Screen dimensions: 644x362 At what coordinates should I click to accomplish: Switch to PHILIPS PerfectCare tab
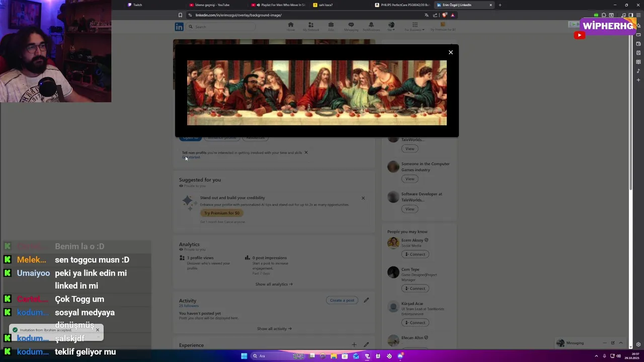tap(403, 5)
